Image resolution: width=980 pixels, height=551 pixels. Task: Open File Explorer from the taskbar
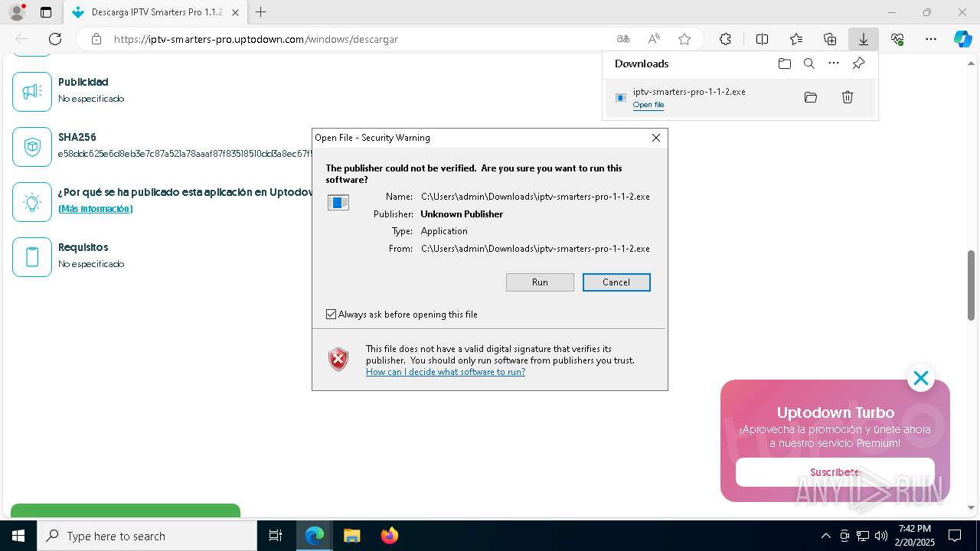coord(351,536)
